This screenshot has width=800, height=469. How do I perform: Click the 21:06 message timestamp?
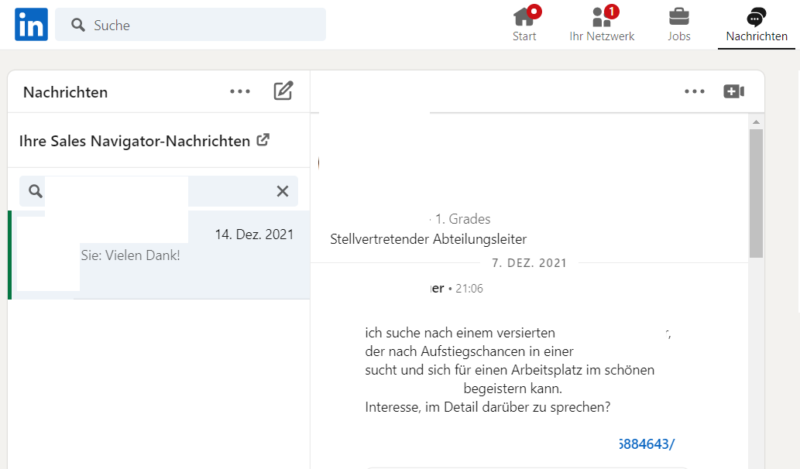coord(469,289)
